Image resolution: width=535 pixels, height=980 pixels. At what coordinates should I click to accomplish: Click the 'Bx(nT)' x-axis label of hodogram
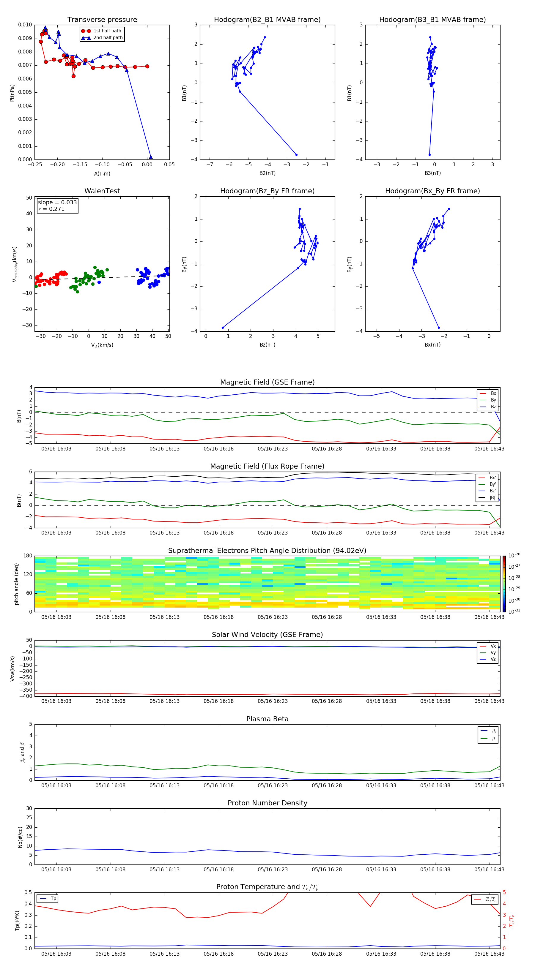click(432, 345)
